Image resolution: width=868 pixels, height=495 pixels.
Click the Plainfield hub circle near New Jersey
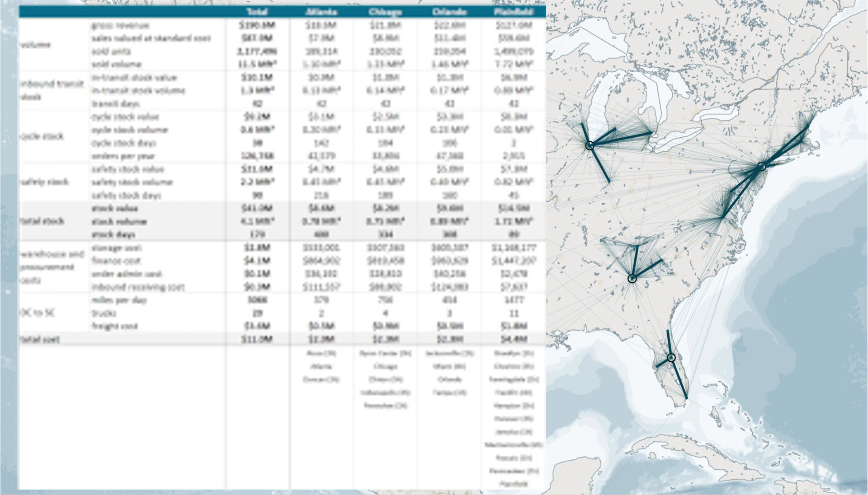click(x=762, y=167)
